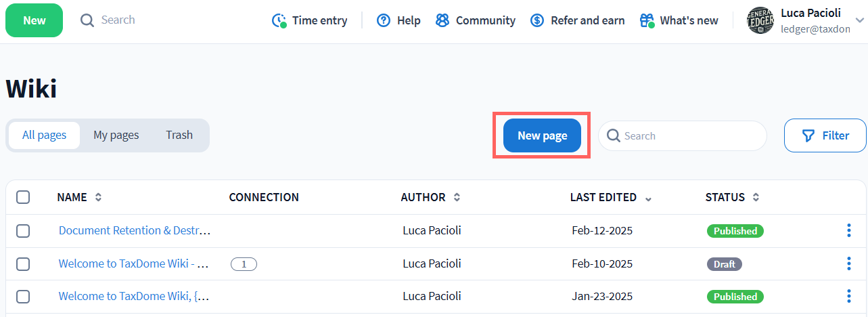Open the Time entry timer icon
868x317 pixels.
pos(279,20)
